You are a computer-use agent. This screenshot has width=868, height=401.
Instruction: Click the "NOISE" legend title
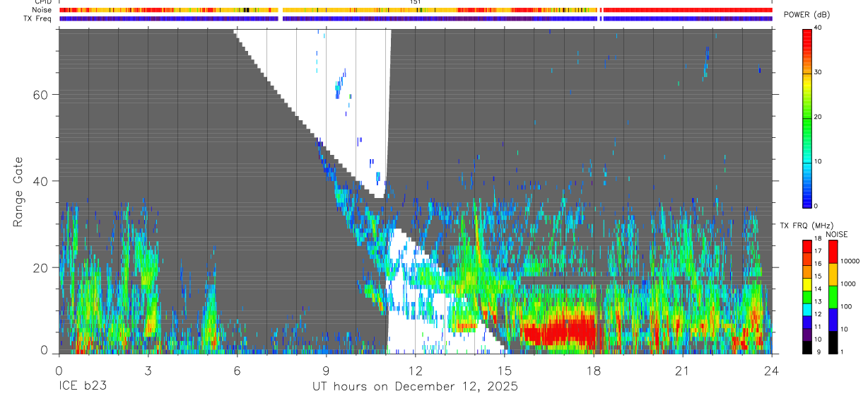pos(836,234)
